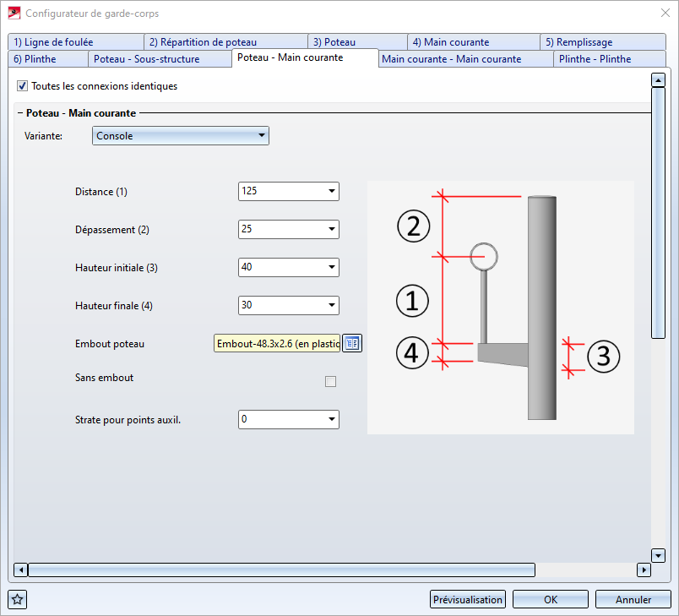The image size is (679, 616).
Task: Click the vertical scrollbar down arrow
Action: tap(658, 555)
